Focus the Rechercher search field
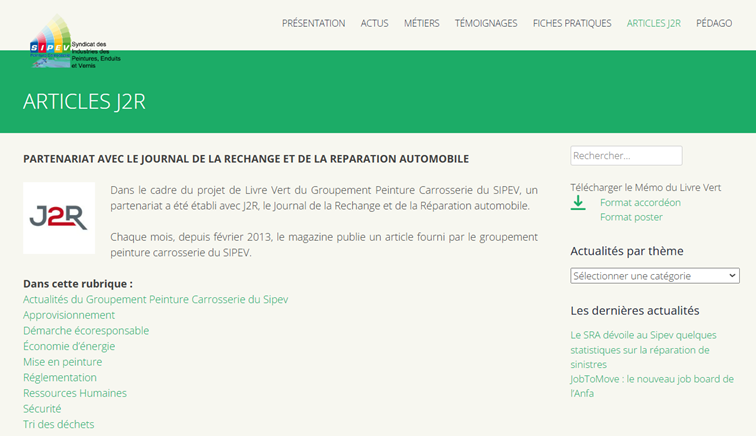The image size is (756, 436). coord(626,156)
